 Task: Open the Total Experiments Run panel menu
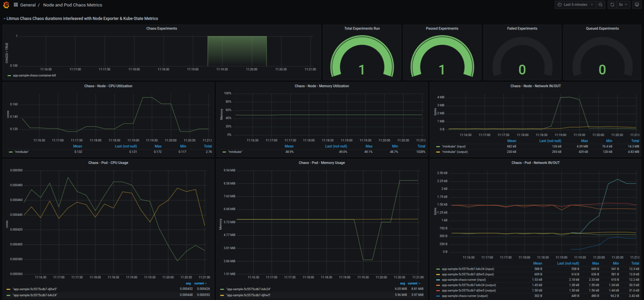click(362, 29)
